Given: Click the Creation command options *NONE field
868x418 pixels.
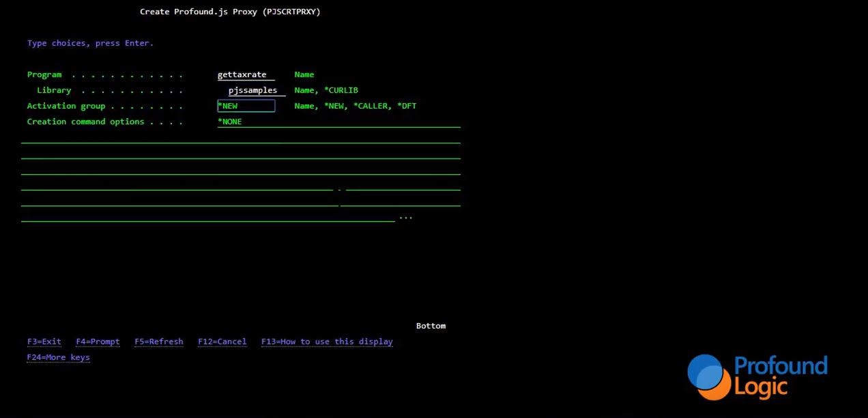Looking at the screenshot, I should tap(338, 122).
